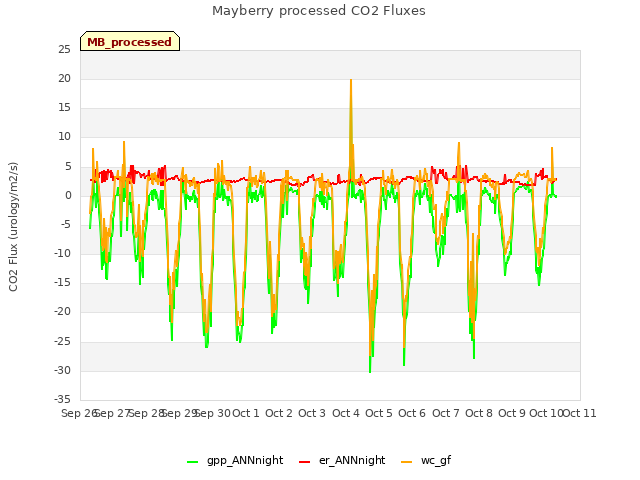Click the chart title Mayberry processed CO2 Fluxes
The width and height of the screenshot is (640, 480).
click(x=319, y=11)
